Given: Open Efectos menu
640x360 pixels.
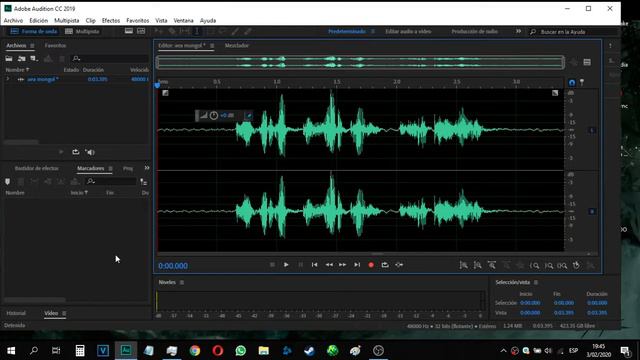Looking at the screenshot, I should click(x=111, y=20).
